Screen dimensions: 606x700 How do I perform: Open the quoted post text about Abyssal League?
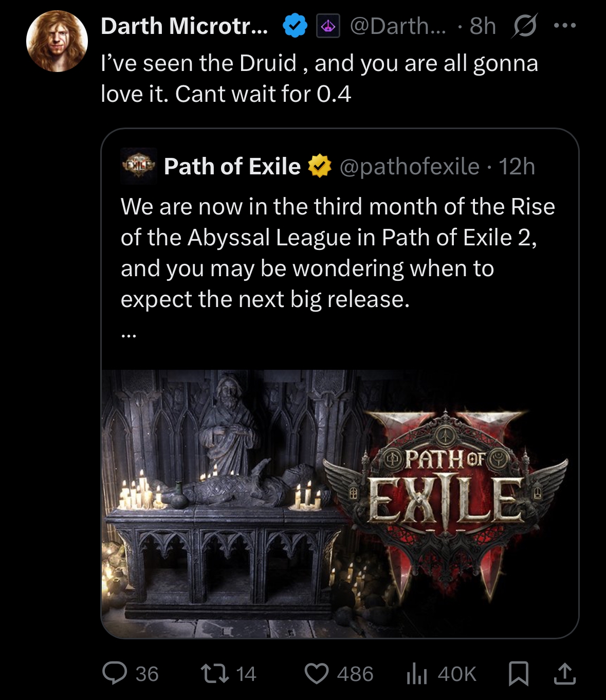(x=337, y=253)
